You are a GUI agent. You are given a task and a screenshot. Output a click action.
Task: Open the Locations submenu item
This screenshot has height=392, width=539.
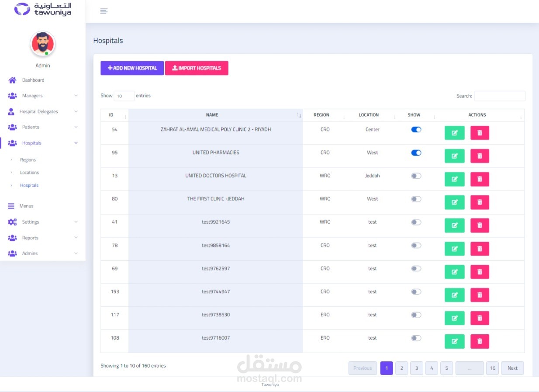(29, 173)
